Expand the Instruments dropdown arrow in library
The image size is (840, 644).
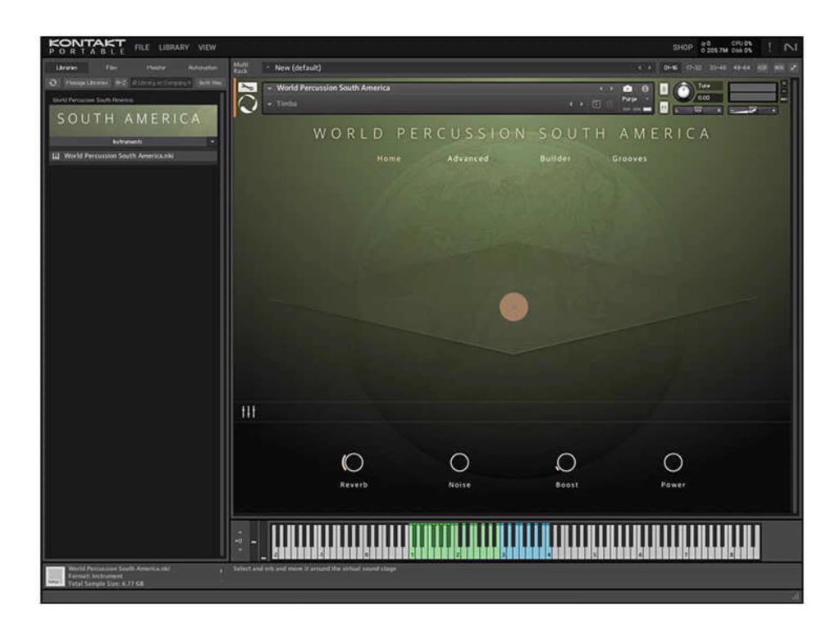[x=212, y=142]
